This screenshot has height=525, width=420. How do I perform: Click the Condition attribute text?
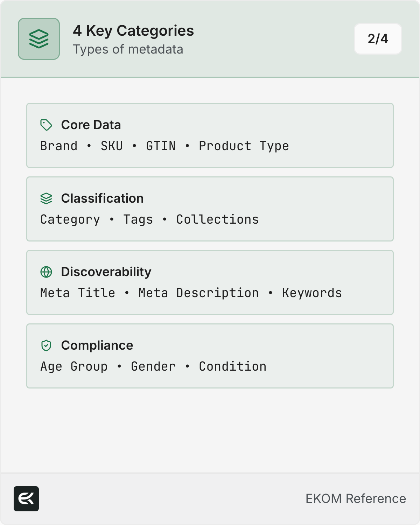[x=233, y=366]
